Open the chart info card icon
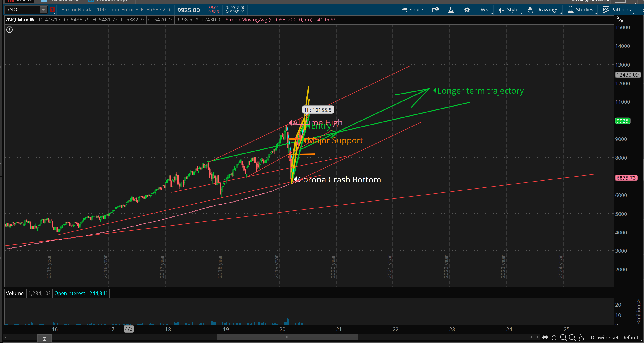This screenshot has height=343, width=644. pos(435,10)
